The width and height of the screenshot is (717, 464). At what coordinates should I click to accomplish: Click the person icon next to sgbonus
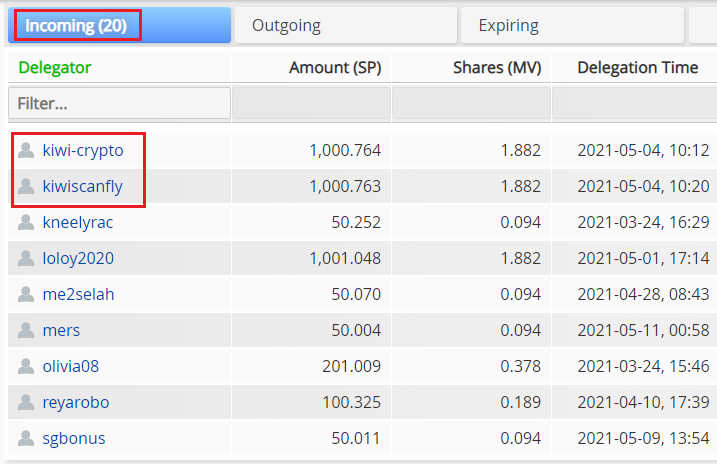tap(26, 438)
